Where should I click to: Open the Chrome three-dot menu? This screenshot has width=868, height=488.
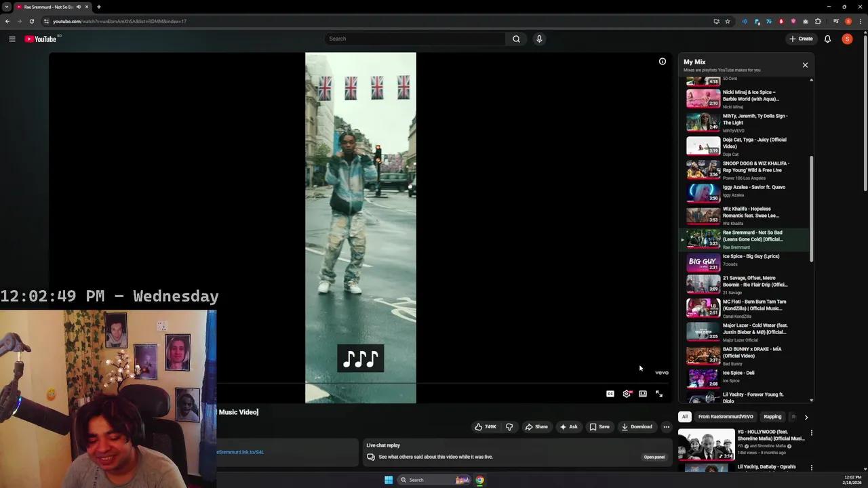coord(861,21)
